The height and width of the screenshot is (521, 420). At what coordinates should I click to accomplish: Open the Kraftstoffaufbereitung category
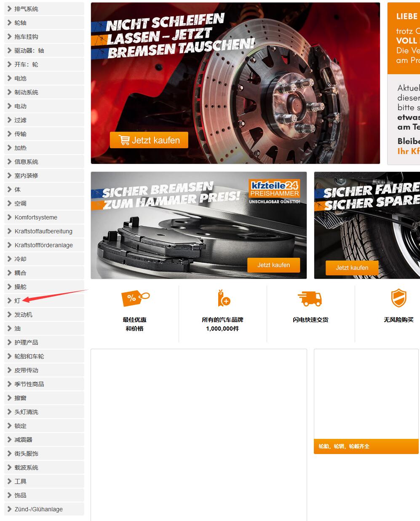coord(44,231)
